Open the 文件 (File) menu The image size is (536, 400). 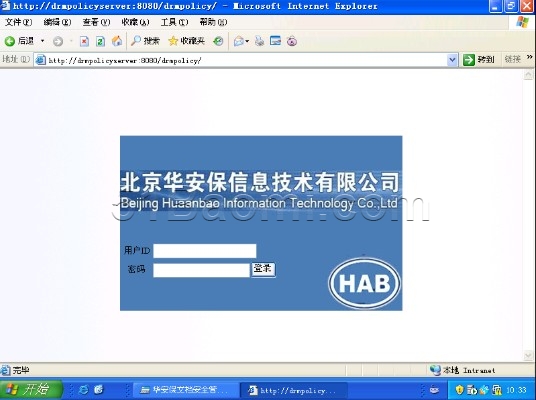[x=18, y=22]
